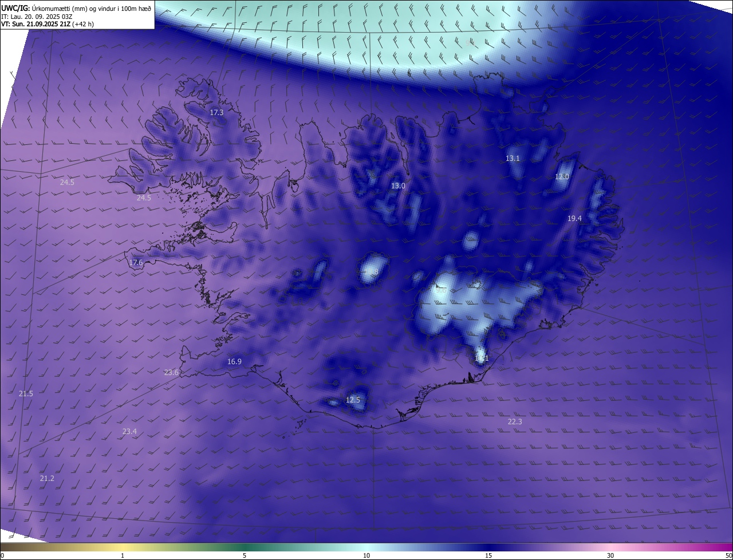Screen dimensions: 733x560
Task: Click the 13.0 value label
Action: (x=398, y=186)
